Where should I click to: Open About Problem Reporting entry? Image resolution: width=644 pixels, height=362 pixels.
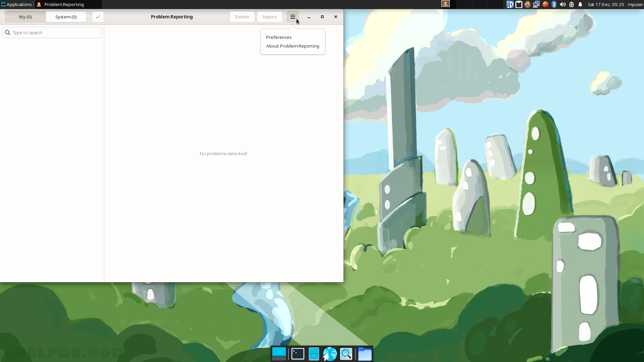292,46
